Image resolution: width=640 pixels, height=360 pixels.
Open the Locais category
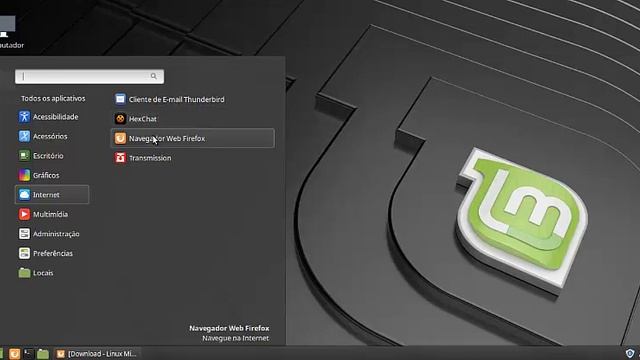pos(52,273)
